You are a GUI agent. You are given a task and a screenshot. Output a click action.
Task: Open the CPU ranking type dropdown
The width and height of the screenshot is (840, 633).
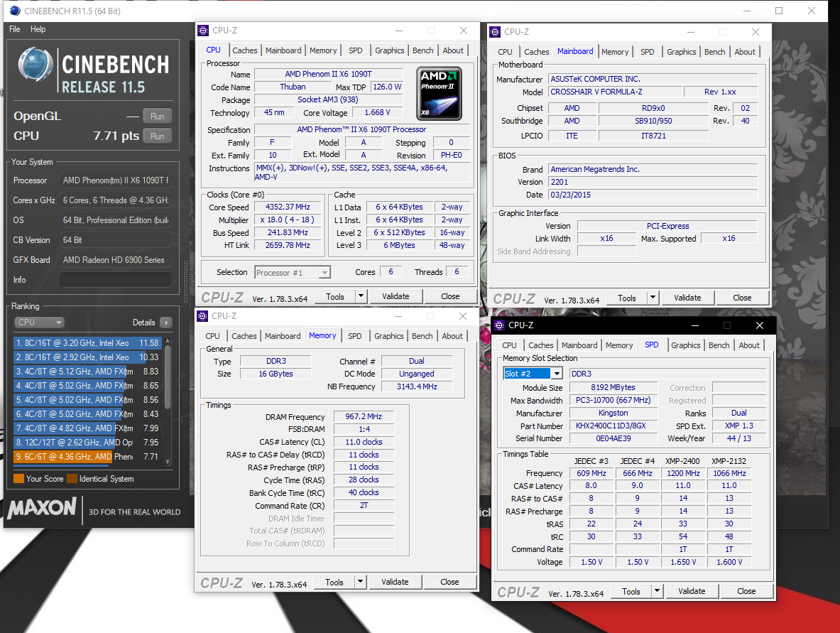39,322
